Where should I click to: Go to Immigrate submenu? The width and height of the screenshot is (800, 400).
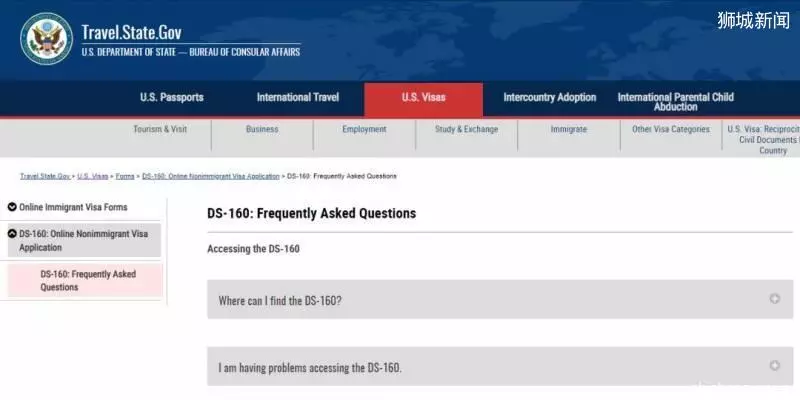[x=568, y=130]
